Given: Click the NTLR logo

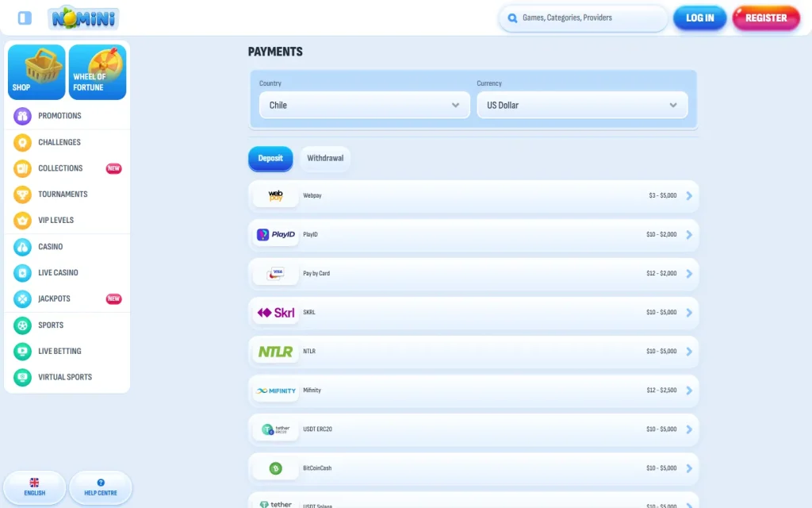Looking at the screenshot, I should [x=275, y=352].
